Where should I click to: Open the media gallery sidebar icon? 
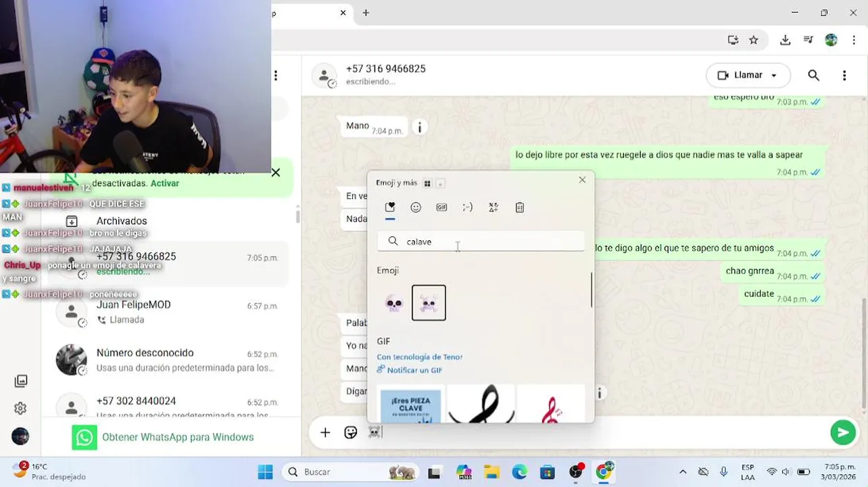click(x=20, y=381)
